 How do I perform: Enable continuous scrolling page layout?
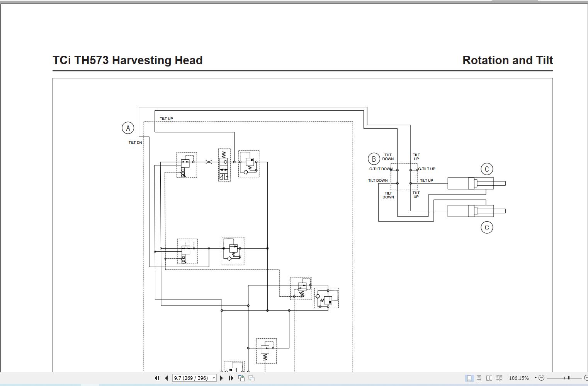coord(479,377)
